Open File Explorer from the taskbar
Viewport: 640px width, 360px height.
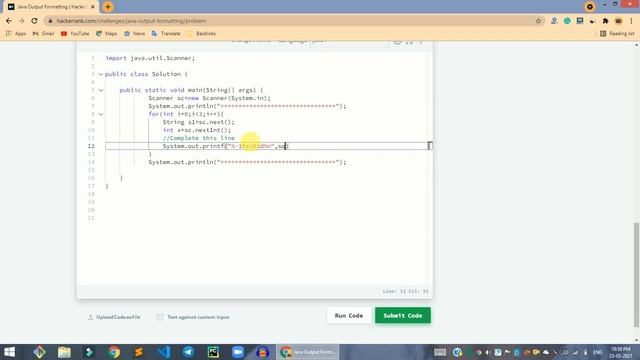64,352
